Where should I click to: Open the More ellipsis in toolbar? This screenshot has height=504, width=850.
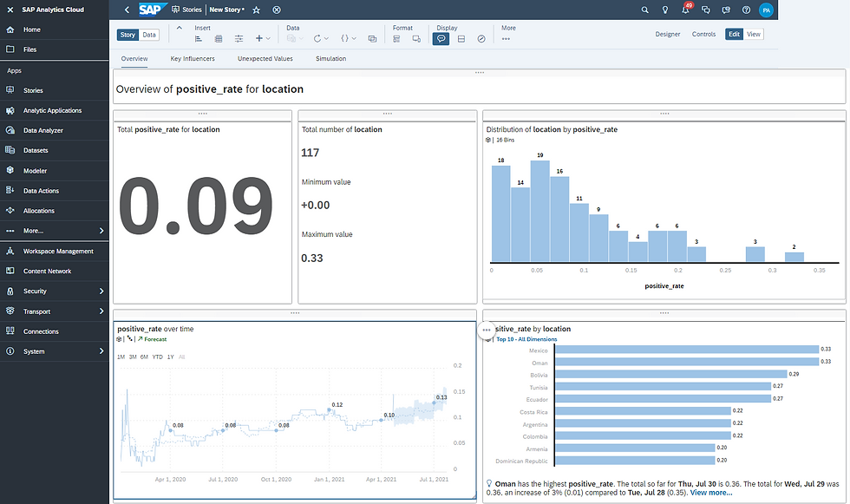tap(506, 38)
